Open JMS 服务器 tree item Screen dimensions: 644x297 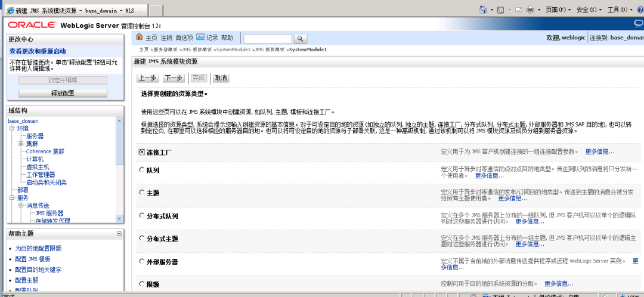tap(49, 213)
